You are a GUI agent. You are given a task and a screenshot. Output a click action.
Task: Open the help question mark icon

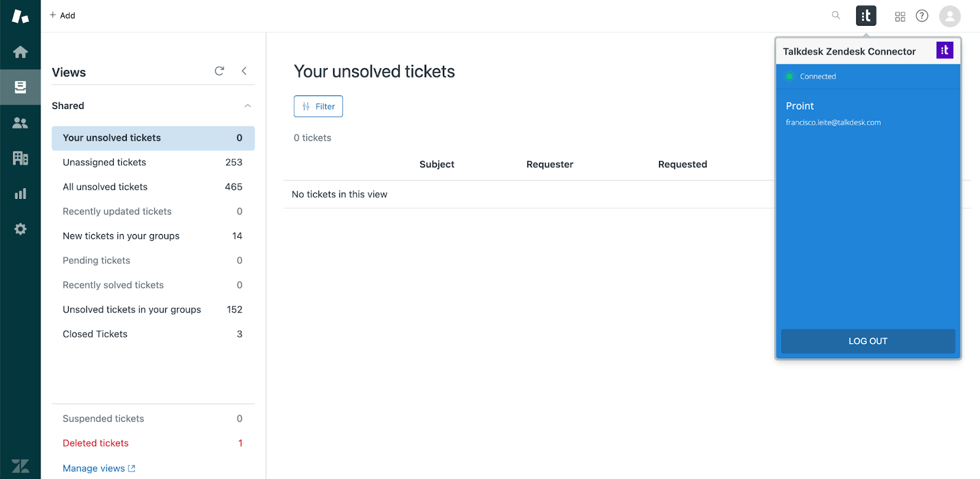tap(922, 16)
